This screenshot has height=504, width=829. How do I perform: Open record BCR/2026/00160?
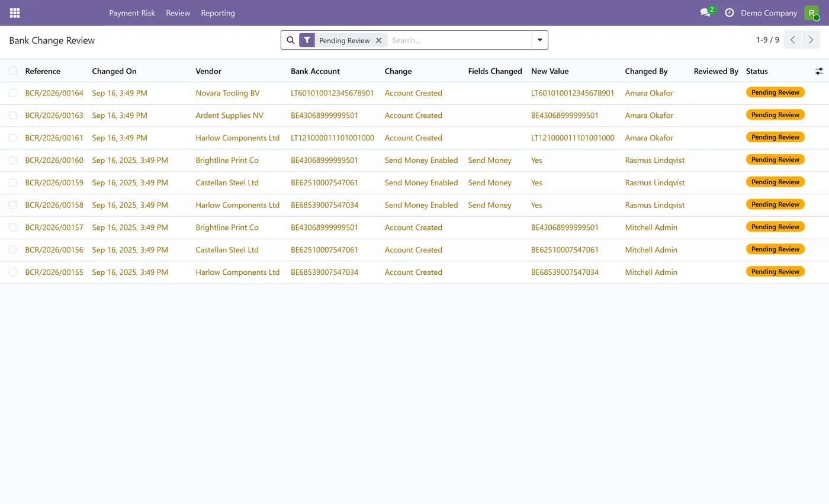pos(54,160)
